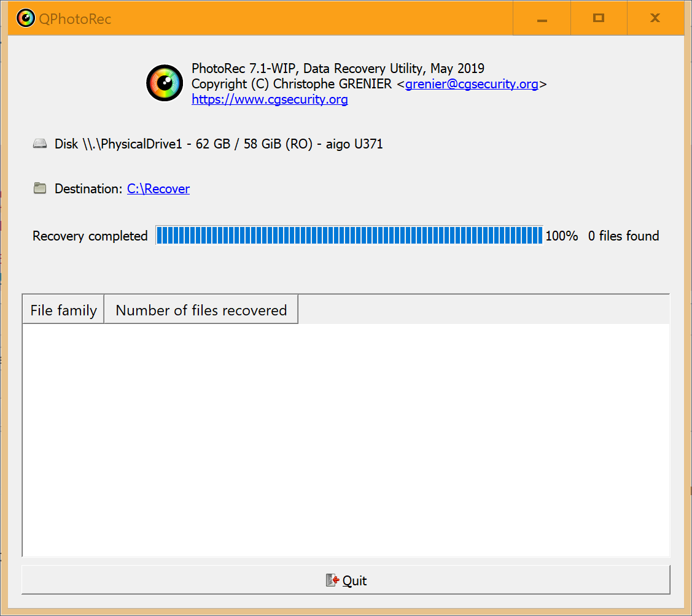Minimize the QPhotoRec window
Screen dimensions: 692x616
point(542,18)
